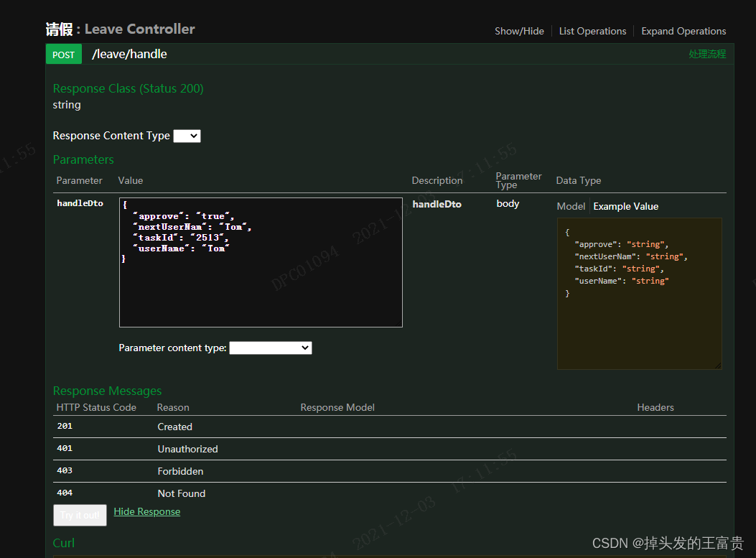The height and width of the screenshot is (558, 756).
Task: Click the example value JSON box
Action: [x=639, y=294]
